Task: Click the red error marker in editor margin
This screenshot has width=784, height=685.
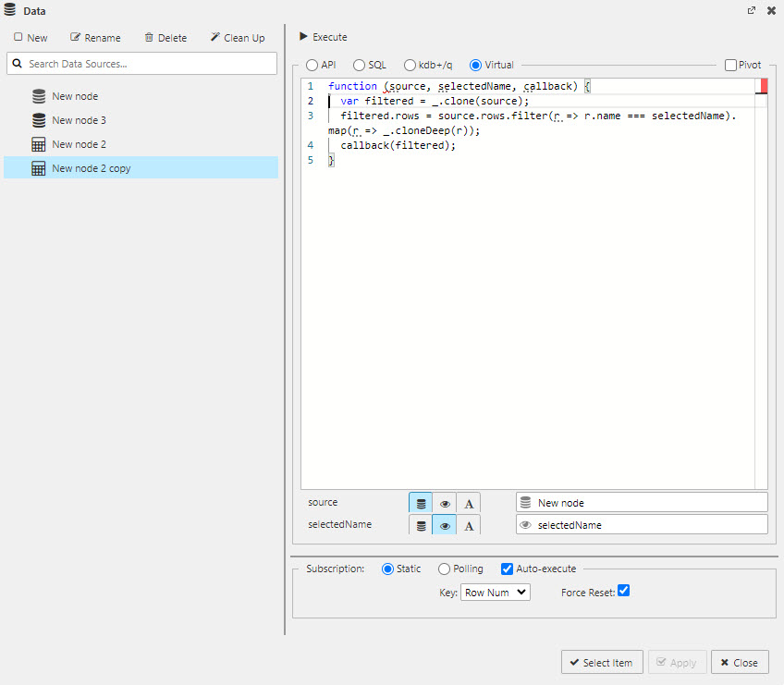Action: (764, 86)
